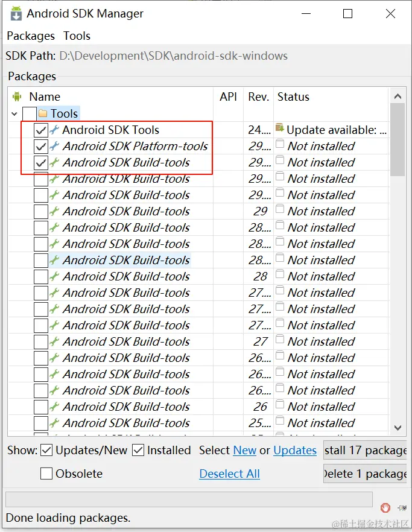Click the Name column header

45,97
